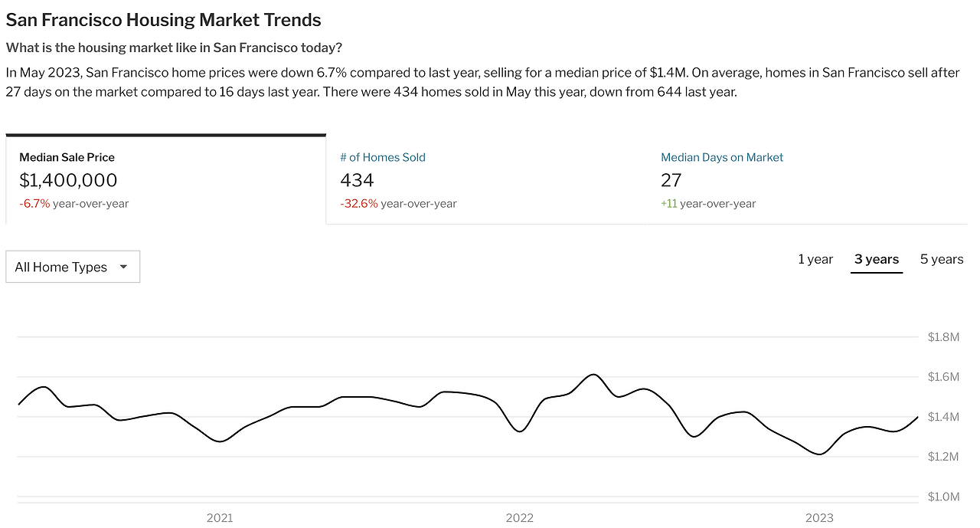Click the $1,400,000 median price figure

point(68,180)
